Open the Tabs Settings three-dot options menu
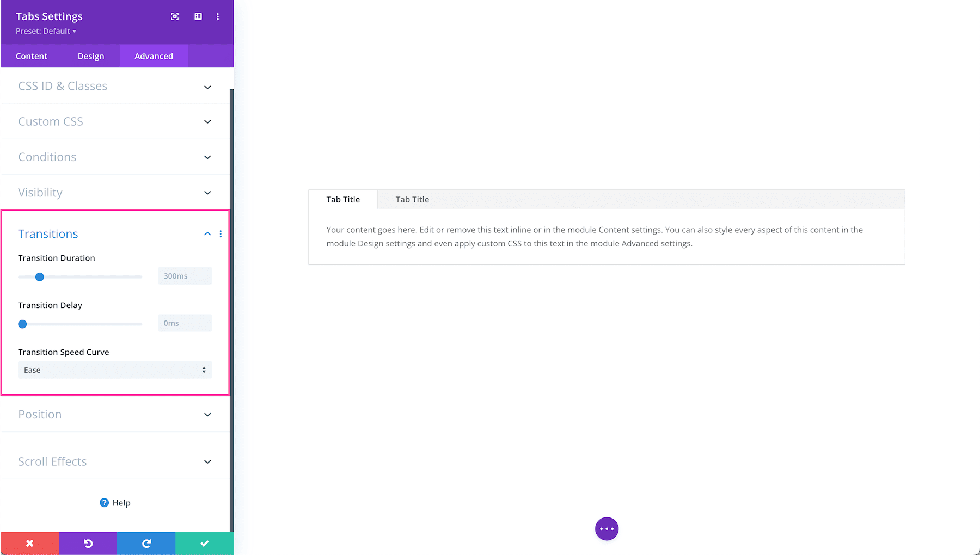This screenshot has width=980, height=555. (218, 16)
